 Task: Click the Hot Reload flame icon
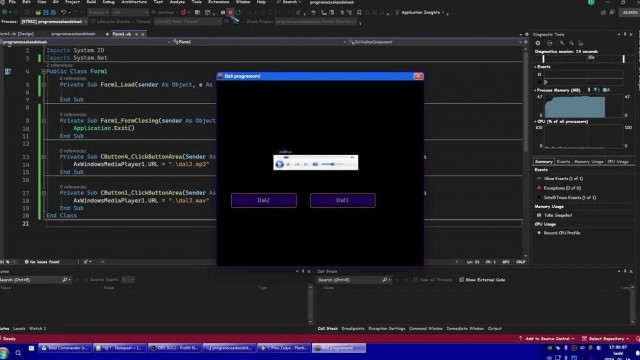pyautogui.click(x=183, y=13)
